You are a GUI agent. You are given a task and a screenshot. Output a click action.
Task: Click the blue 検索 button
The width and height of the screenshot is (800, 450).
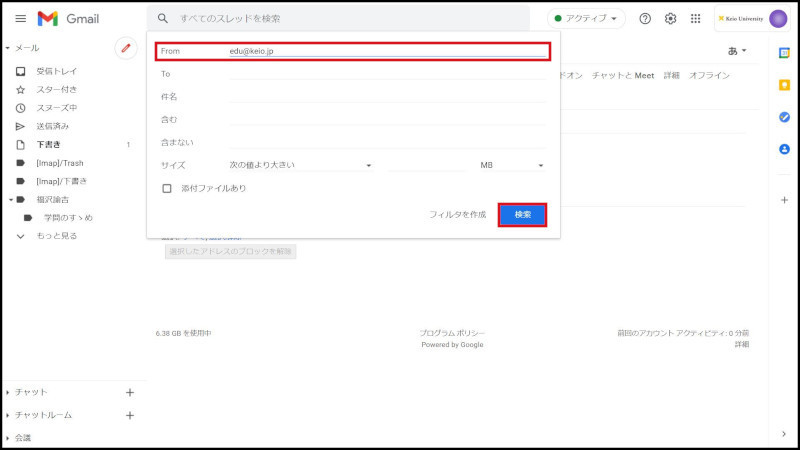click(522, 215)
